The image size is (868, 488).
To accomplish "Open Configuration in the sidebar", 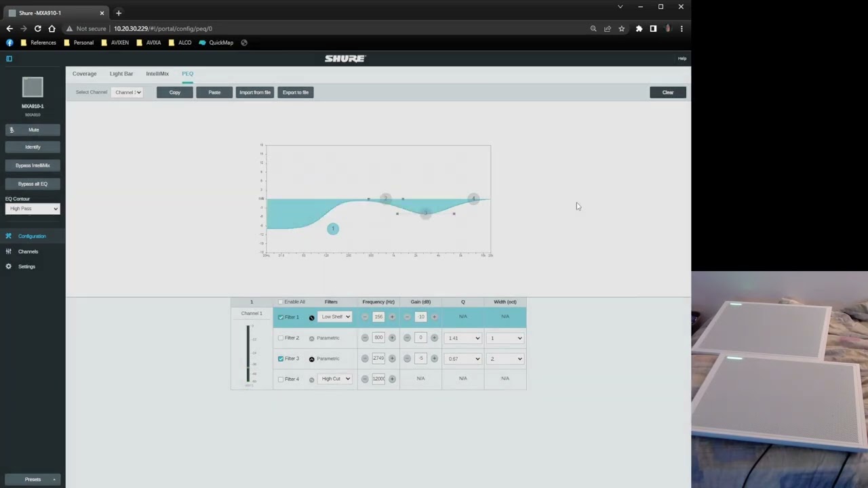I will (x=32, y=236).
